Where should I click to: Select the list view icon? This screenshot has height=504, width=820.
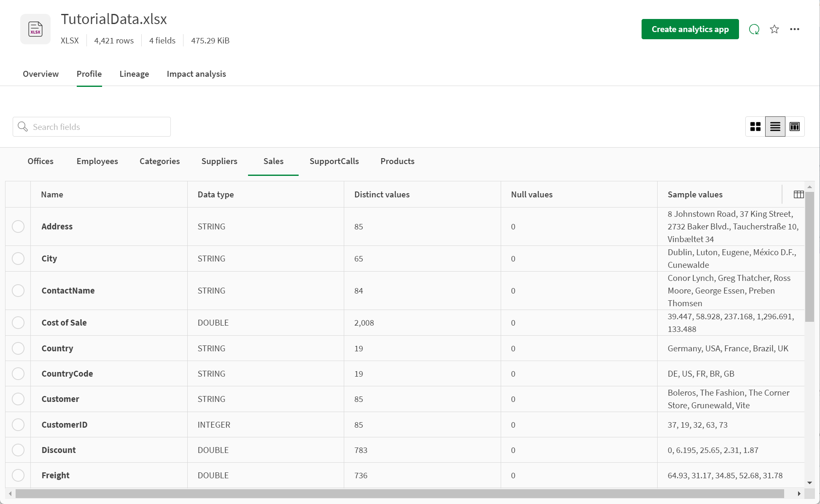(774, 127)
